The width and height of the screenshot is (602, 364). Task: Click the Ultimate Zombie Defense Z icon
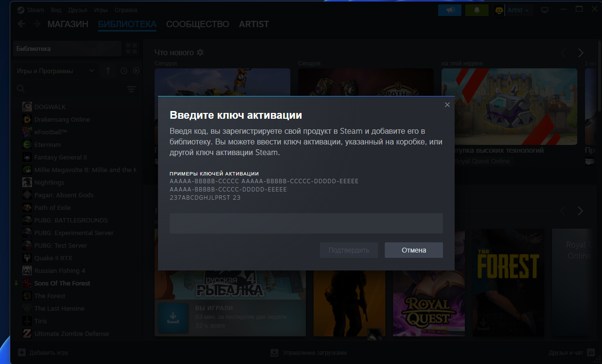[x=27, y=333]
